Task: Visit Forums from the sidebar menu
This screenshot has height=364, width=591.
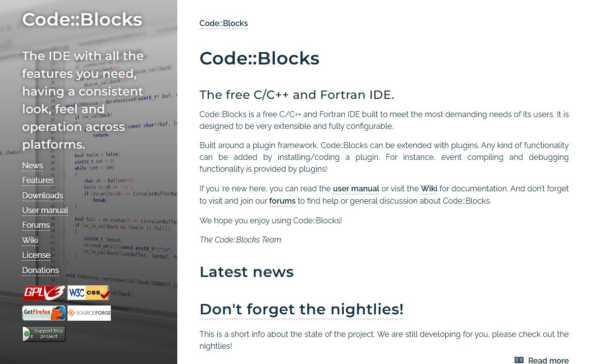Action: pyautogui.click(x=36, y=225)
